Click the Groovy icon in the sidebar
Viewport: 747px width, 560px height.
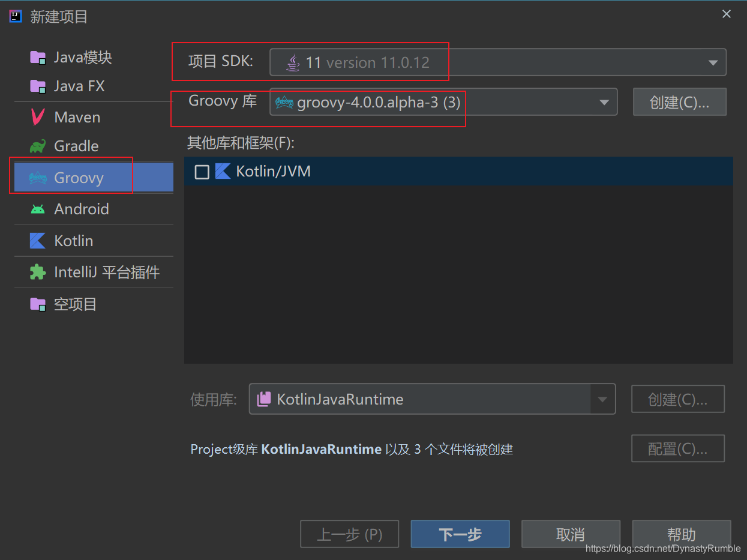(37, 176)
